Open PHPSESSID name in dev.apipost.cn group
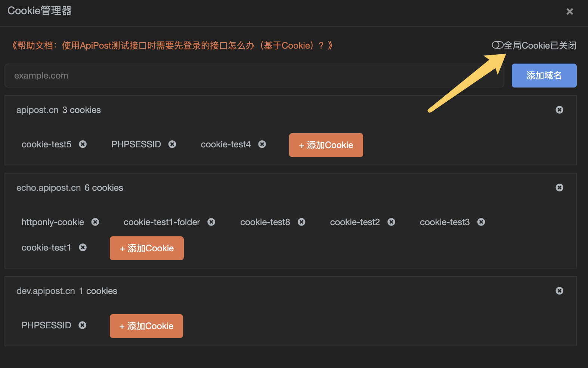The width and height of the screenshot is (588, 368). [46, 325]
